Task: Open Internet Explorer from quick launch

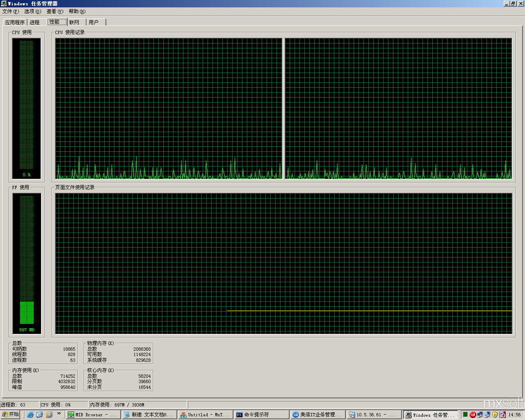Action: tap(30, 415)
